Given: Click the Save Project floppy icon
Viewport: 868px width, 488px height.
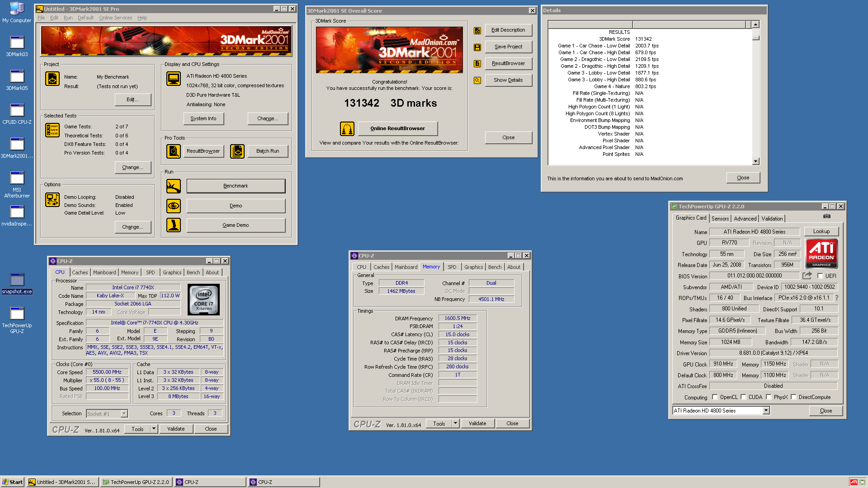Looking at the screenshot, I should coord(477,47).
